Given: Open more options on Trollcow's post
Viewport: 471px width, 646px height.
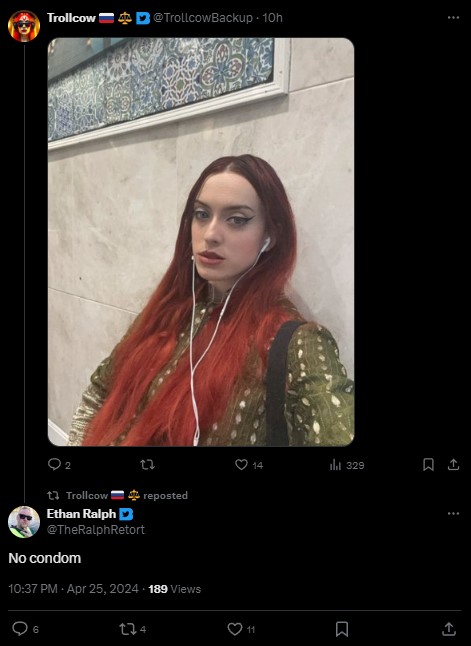Looking at the screenshot, I should point(453,18).
